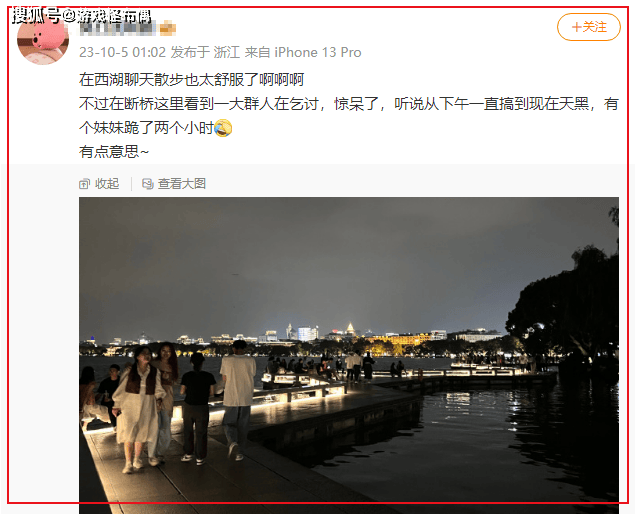
Task: Open full-size picture via 查看大图
Action: (x=182, y=184)
